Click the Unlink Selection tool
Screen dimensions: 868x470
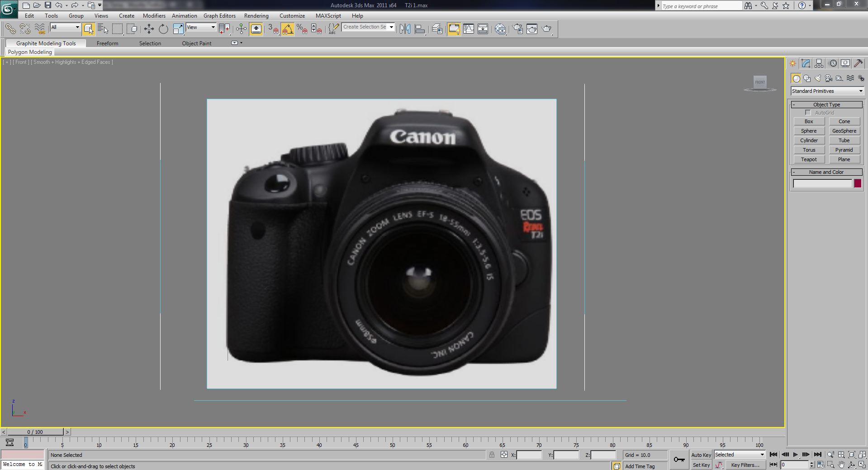coord(25,29)
